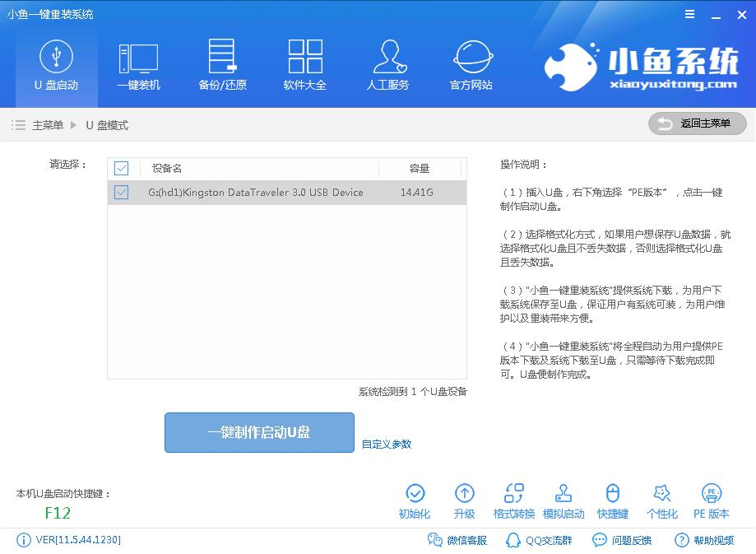Visit the 官方网站 official site
756x554 pixels.
(x=471, y=66)
